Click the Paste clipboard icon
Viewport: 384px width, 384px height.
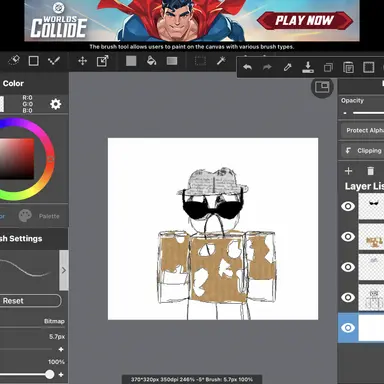point(348,68)
